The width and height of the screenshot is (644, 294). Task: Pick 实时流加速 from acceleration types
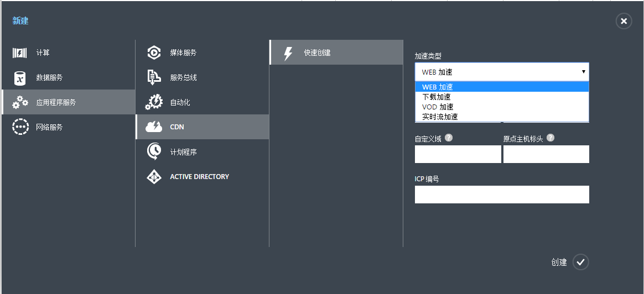(440, 117)
